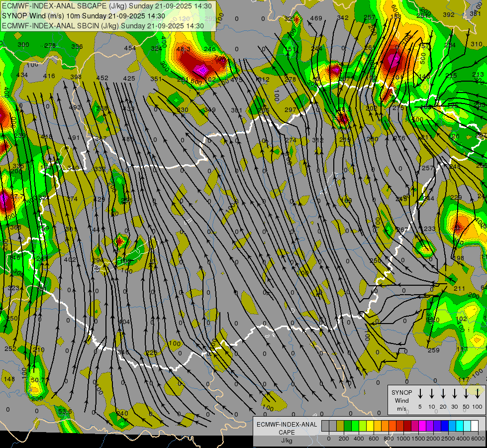Click the map value 233
The height and width of the screenshot is (448, 487).
coord(429,229)
